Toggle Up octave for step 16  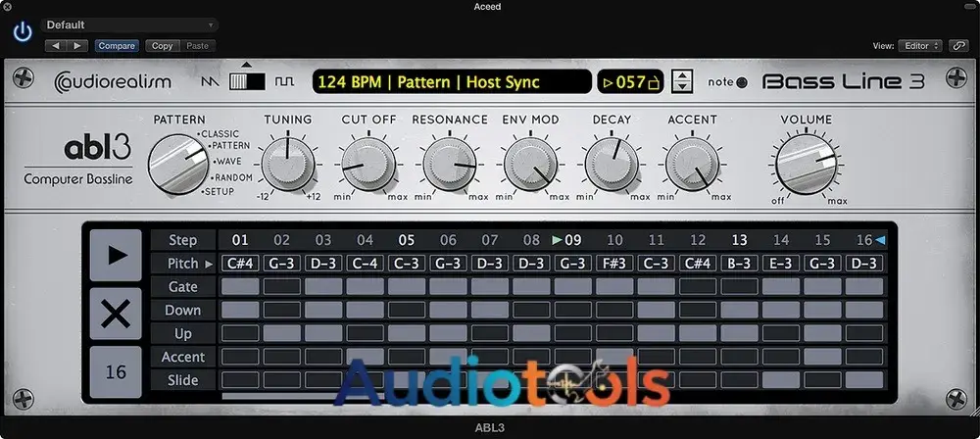[864, 333]
